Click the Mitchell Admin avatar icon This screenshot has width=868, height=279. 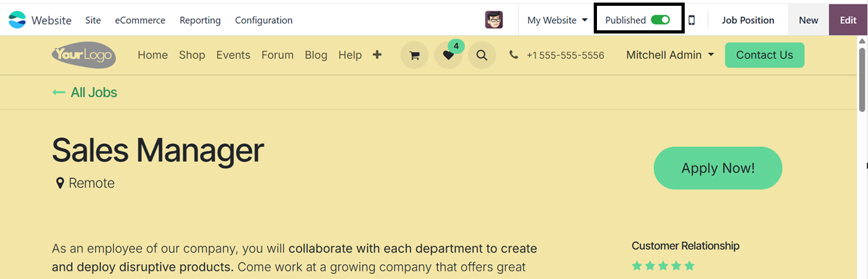[494, 20]
